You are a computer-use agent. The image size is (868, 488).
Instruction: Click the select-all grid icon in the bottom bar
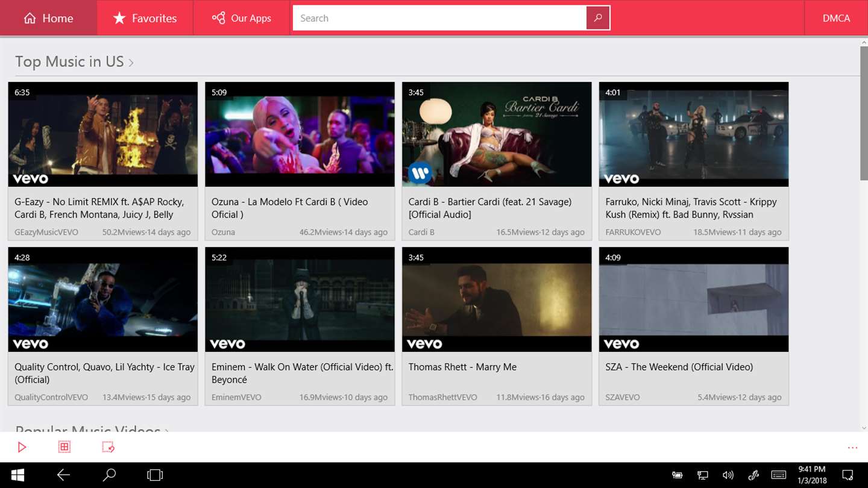pyautogui.click(x=64, y=447)
